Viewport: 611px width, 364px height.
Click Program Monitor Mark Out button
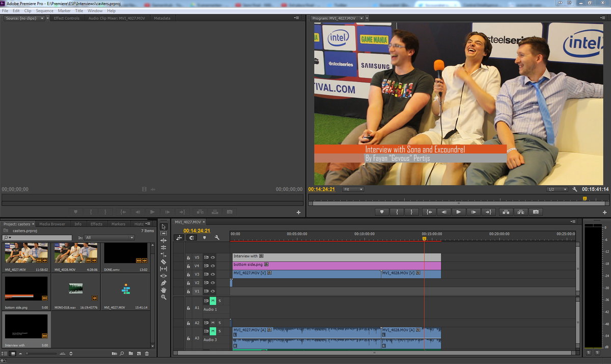click(x=411, y=212)
